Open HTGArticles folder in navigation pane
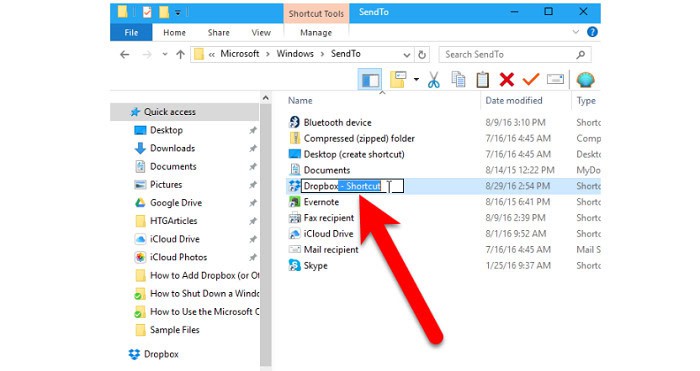The image size is (700, 371). [173, 221]
